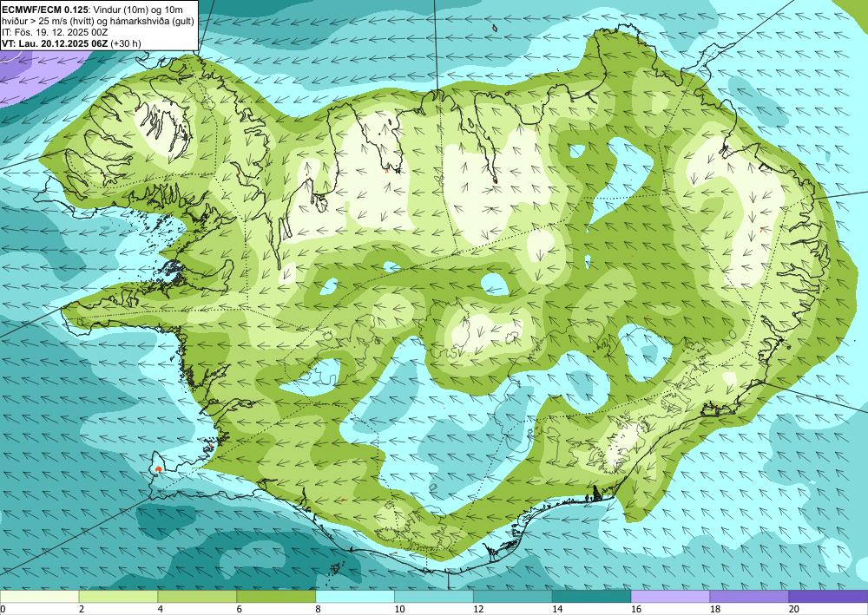Click the legend scale label "10"
Image resolution: width=868 pixels, height=615 pixels.
tap(399, 610)
